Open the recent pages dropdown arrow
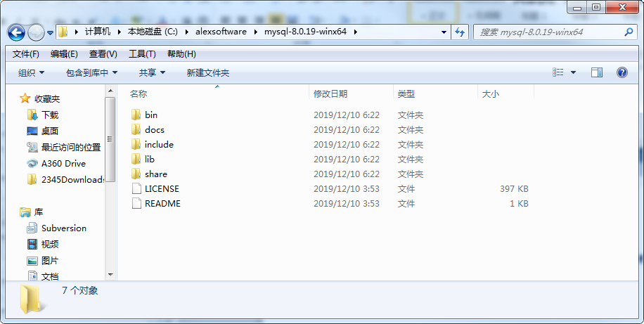The width and height of the screenshot is (644, 324). pos(50,33)
